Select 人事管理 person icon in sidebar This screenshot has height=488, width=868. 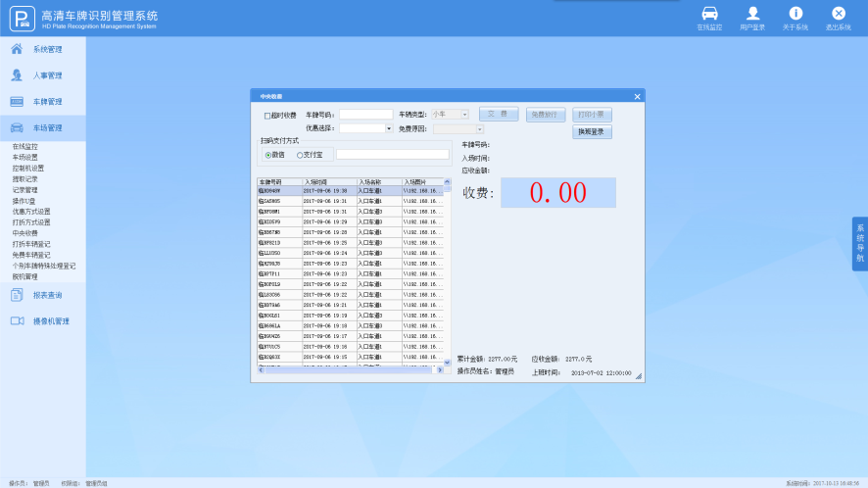click(x=17, y=75)
